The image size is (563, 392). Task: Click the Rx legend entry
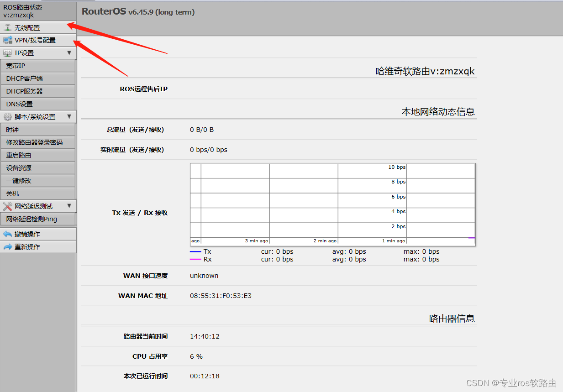[x=200, y=259]
